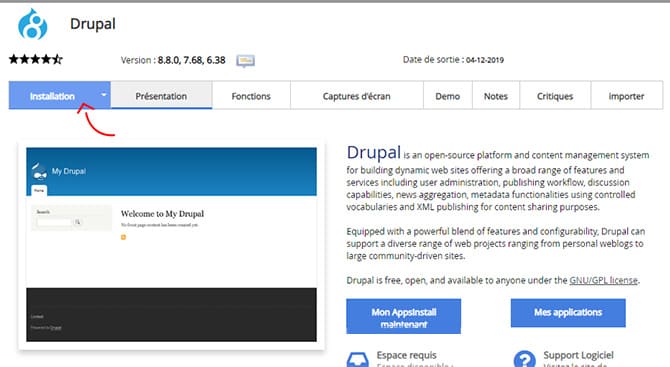Click the release date 04-12-2019

(x=485, y=60)
